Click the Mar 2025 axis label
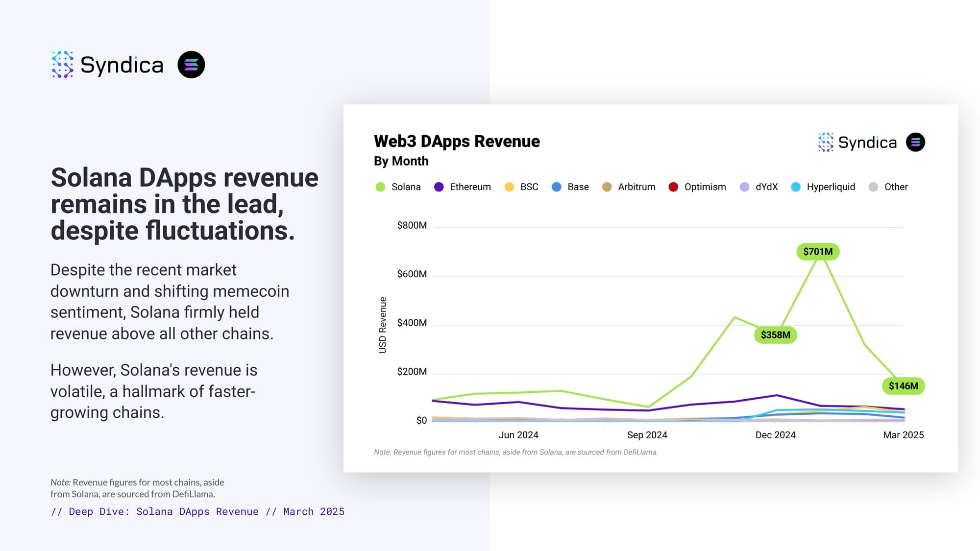 [904, 435]
